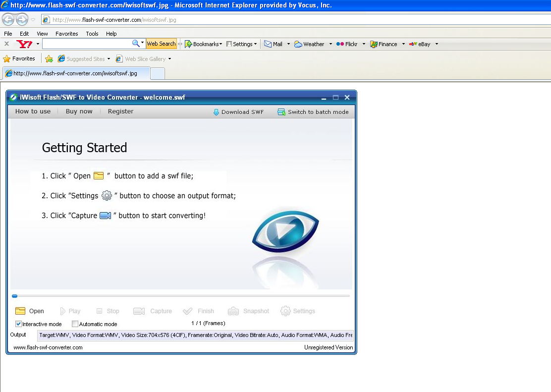This screenshot has height=392, width=551.
Task: Click Switch to batch mode
Action: pos(313,112)
